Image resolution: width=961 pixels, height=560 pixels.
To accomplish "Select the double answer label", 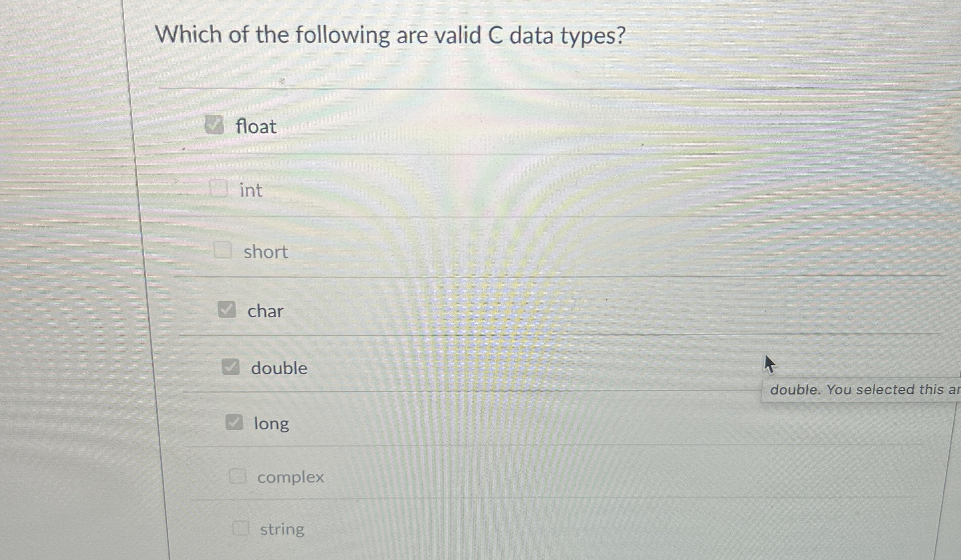I will coord(279,368).
